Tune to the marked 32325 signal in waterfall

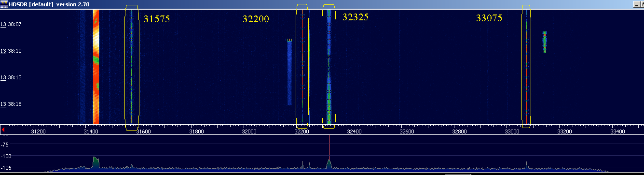pos(329,66)
